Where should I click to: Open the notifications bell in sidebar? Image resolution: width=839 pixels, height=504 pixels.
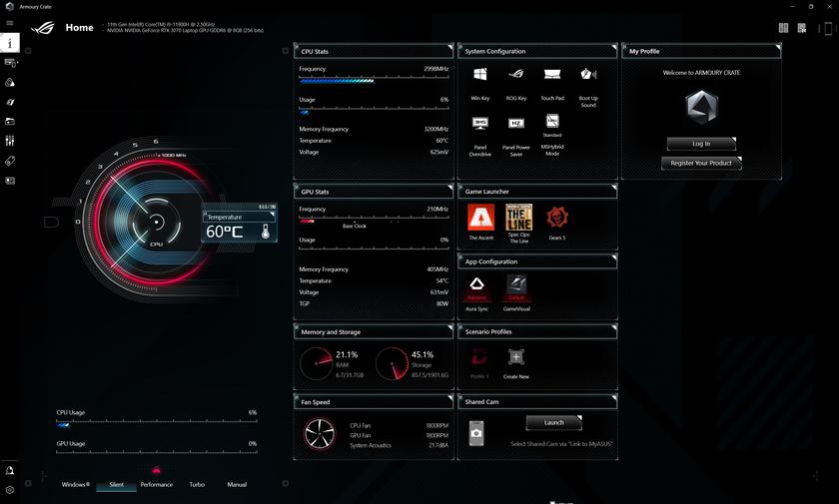click(10, 470)
